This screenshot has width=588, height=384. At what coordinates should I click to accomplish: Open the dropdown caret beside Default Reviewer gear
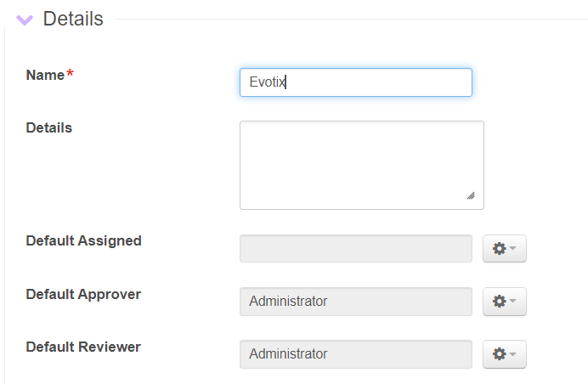pyautogui.click(x=513, y=355)
